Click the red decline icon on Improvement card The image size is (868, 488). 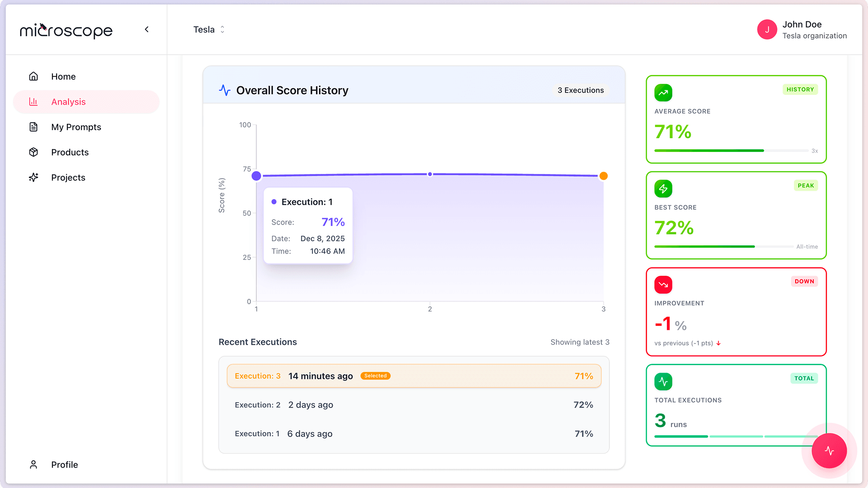663,285
